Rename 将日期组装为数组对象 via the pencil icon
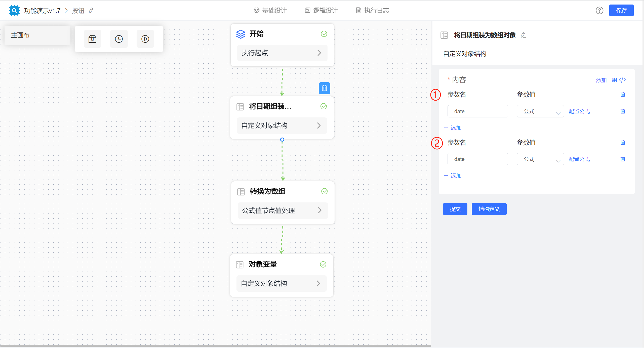This screenshot has width=644, height=348. [523, 35]
